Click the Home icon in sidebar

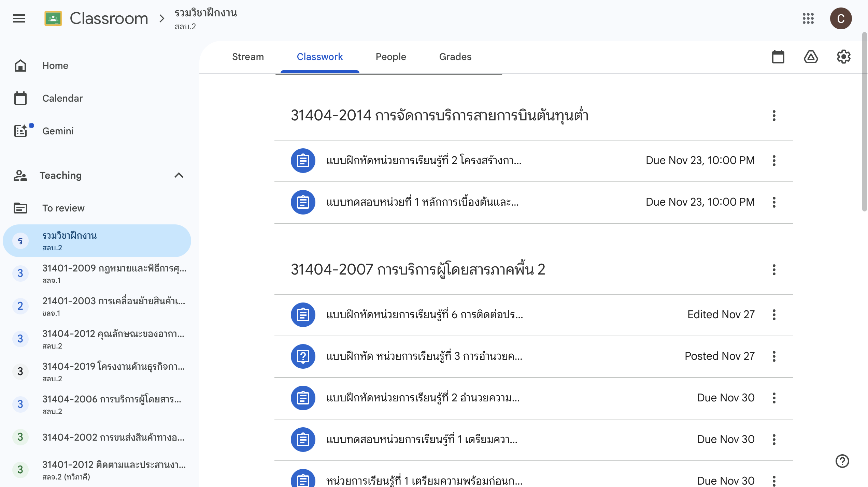pos(20,65)
